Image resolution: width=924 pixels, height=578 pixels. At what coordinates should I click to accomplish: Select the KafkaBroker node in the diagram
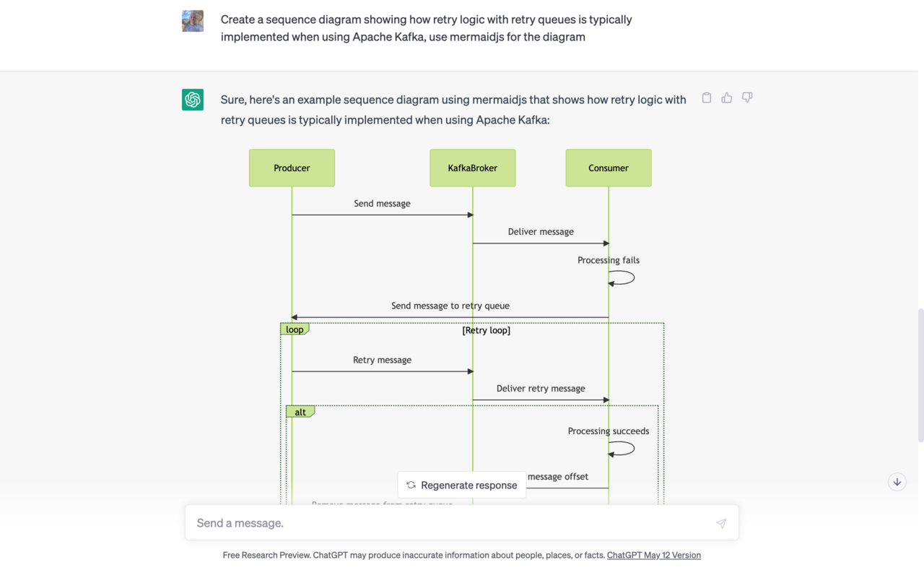pos(472,168)
